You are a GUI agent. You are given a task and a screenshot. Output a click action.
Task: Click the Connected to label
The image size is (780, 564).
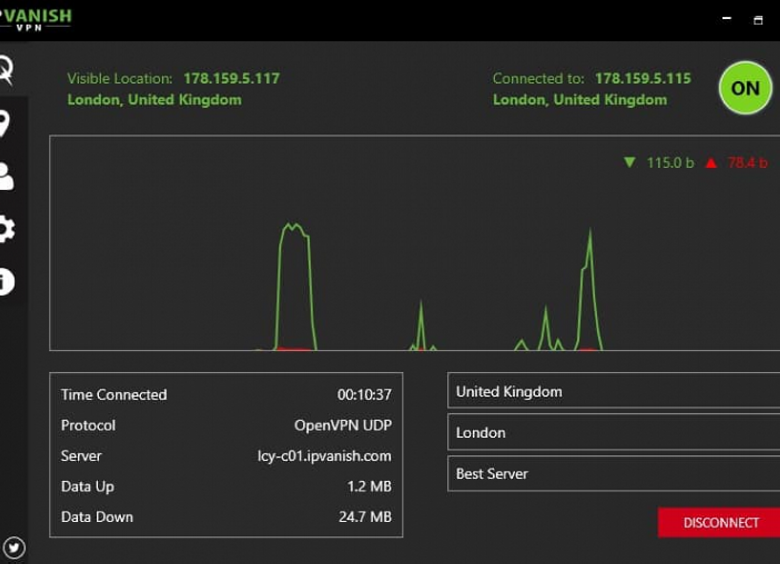(538, 78)
